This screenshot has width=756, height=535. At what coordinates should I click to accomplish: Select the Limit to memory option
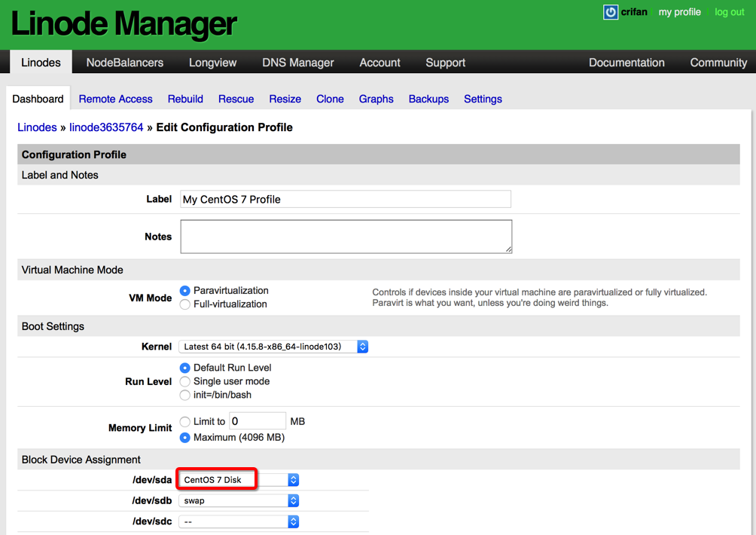click(x=184, y=422)
